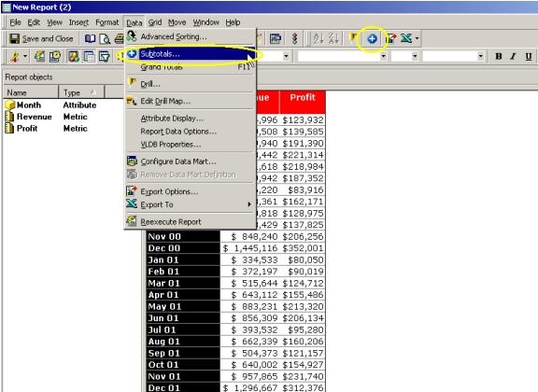The height and width of the screenshot is (392, 538).
Task: Choose Configure Data Mart
Action: click(x=190, y=161)
